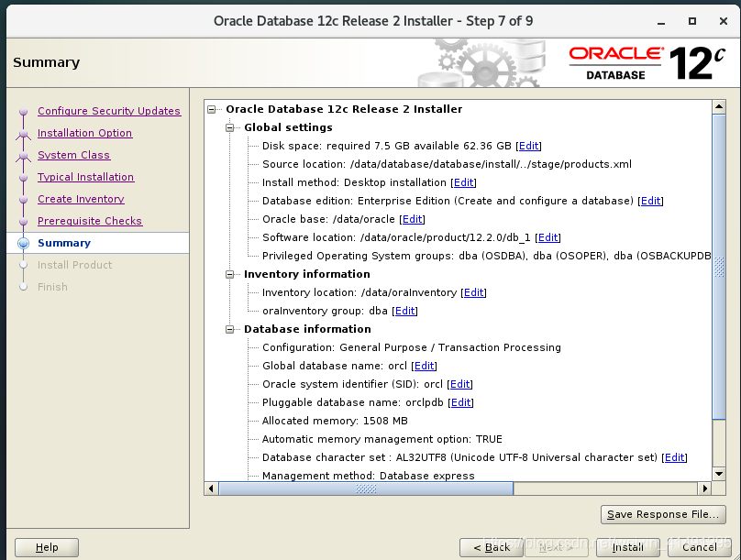Screen dimensions: 741x560
Task: Go to Installation Option step
Action: [85, 133]
